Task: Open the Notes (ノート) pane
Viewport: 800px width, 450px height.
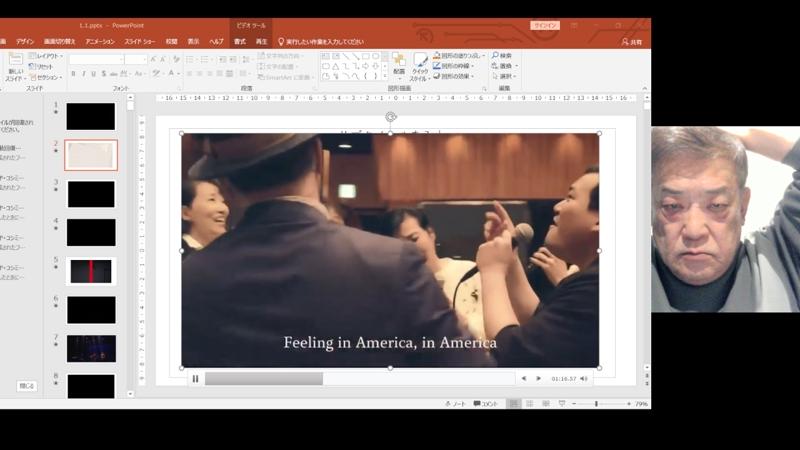Action: [x=455, y=403]
